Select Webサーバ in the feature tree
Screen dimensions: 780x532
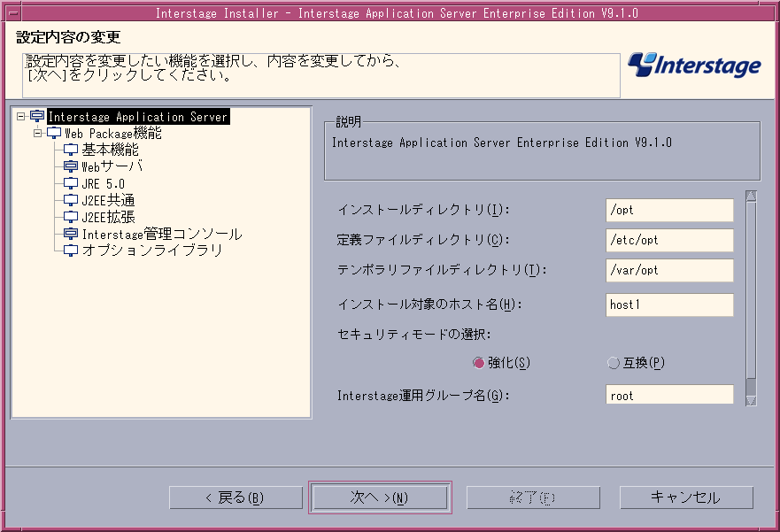pos(112,166)
